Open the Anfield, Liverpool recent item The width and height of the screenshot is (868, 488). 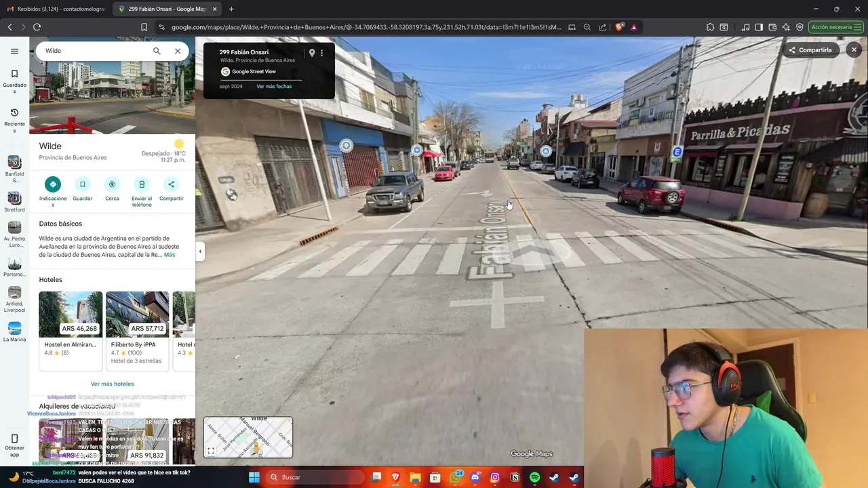pos(14,300)
